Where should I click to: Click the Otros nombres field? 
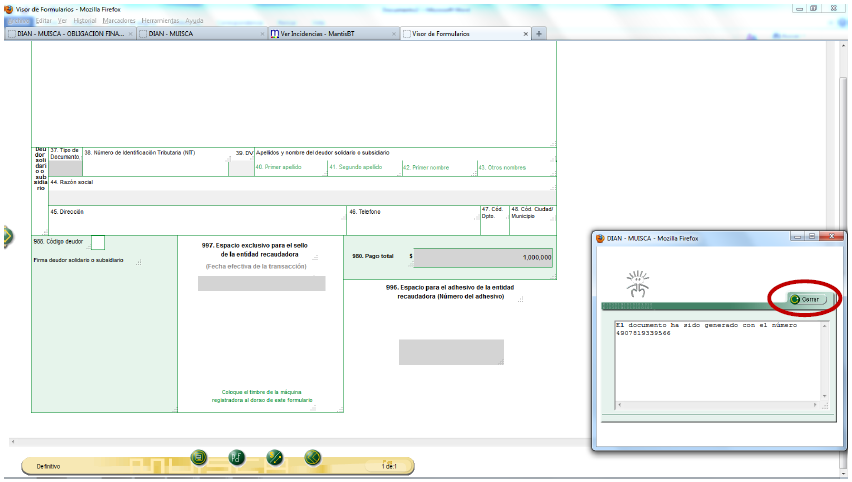516,168
